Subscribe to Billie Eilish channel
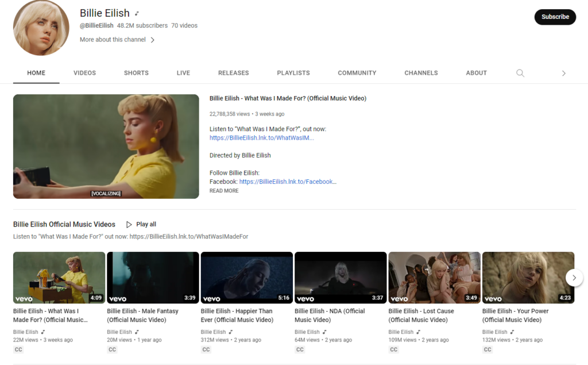Screen dimensions: 588x365 555,17
